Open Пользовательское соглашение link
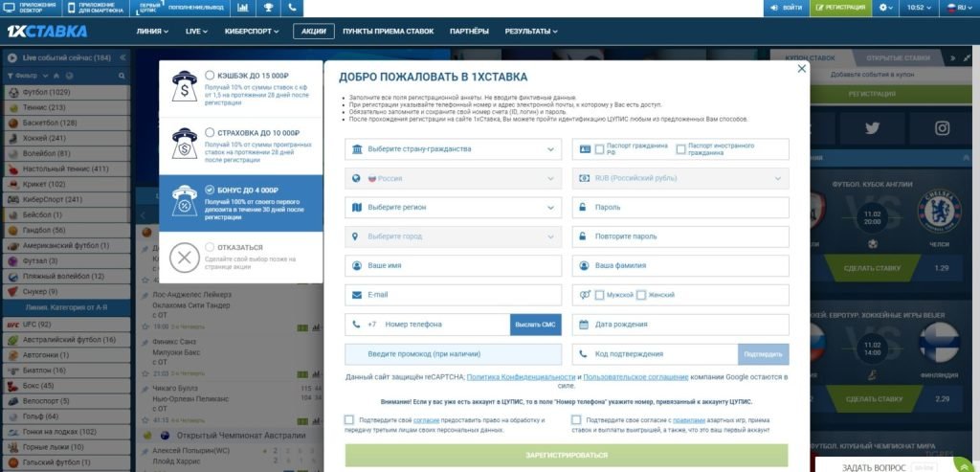 click(635, 377)
